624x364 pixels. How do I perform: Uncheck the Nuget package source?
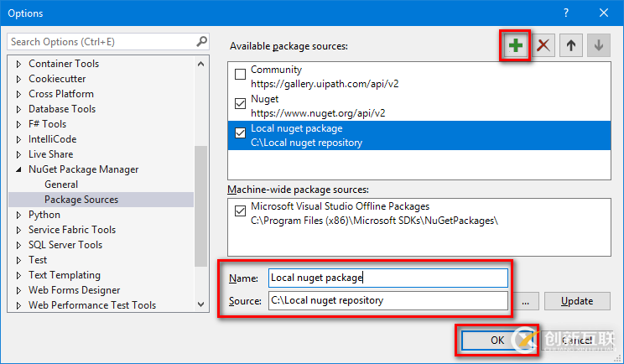click(241, 104)
